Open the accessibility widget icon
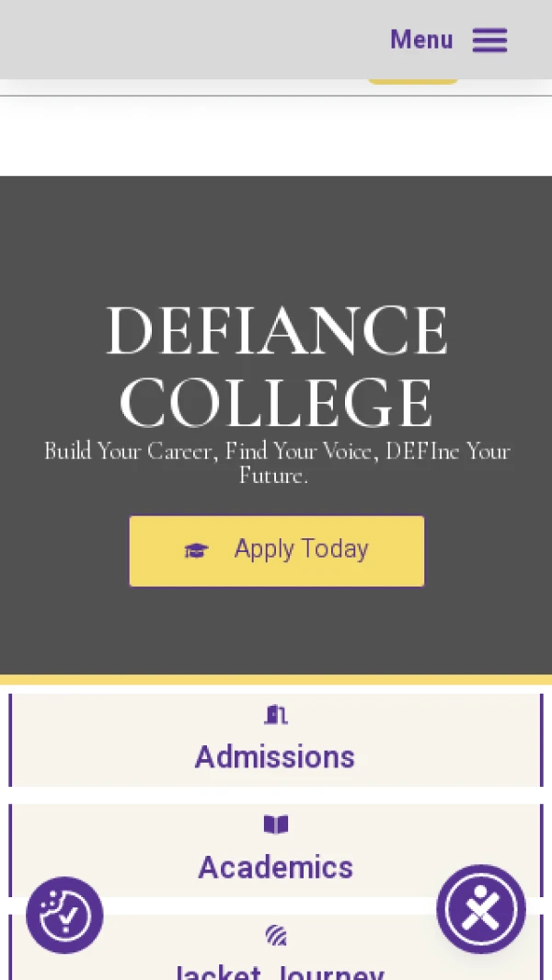Viewport: 552px width, 980px height. pyautogui.click(x=481, y=909)
